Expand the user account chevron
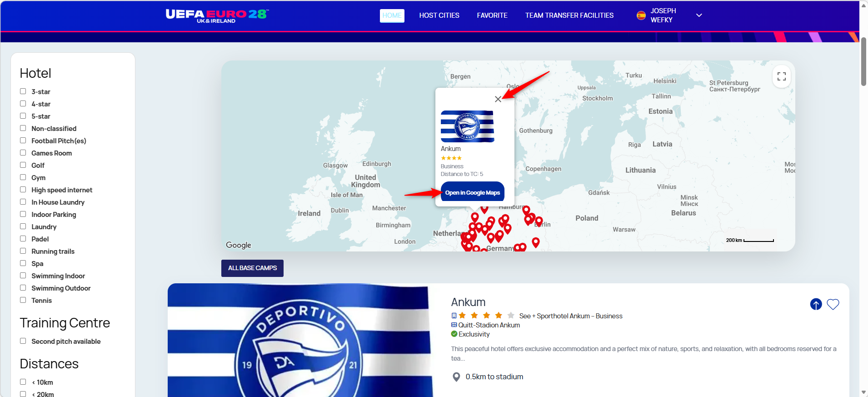868x397 pixels. click(699, 15)
